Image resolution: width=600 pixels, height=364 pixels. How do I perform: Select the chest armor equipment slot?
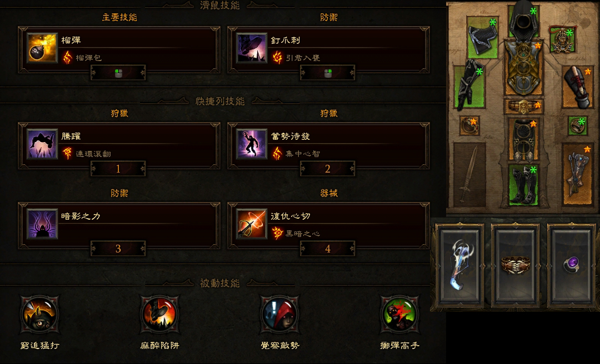click(x=523, y=67)
